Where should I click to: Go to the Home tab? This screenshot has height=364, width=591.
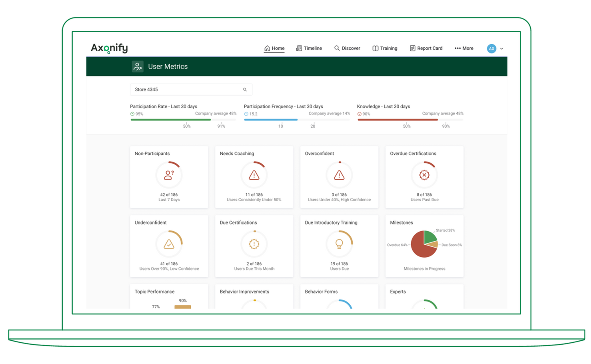coord(274,48)
